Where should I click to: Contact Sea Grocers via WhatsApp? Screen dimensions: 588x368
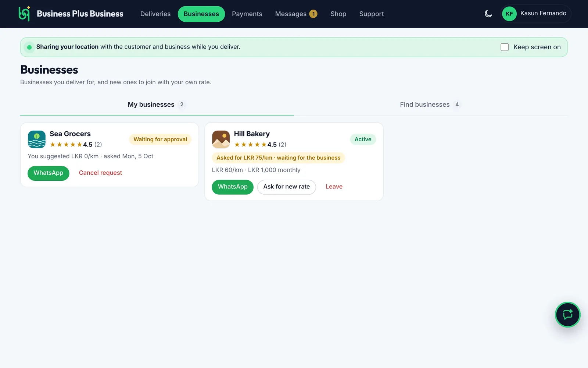49,173
